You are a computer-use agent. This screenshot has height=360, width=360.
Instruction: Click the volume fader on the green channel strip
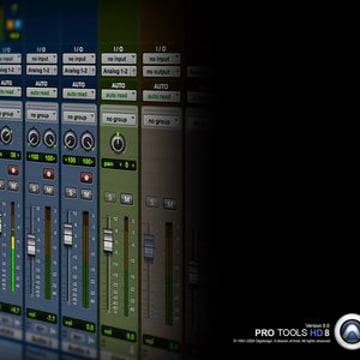click(108, 240)
